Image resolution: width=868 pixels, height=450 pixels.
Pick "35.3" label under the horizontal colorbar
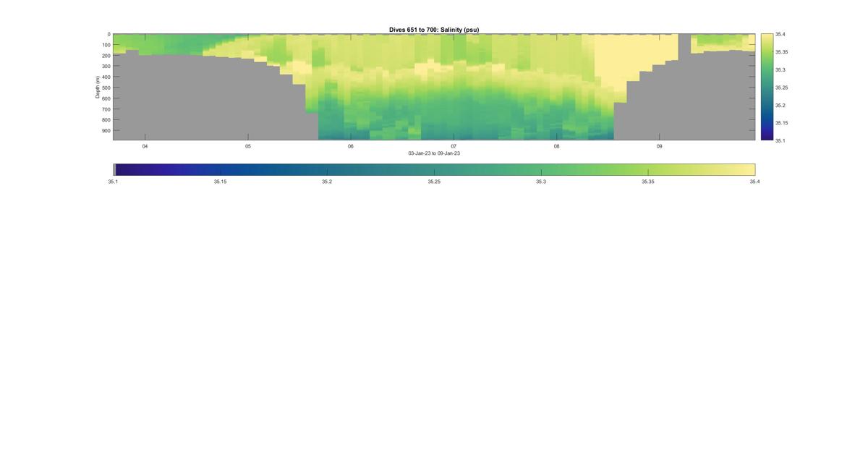pos(541,182)
